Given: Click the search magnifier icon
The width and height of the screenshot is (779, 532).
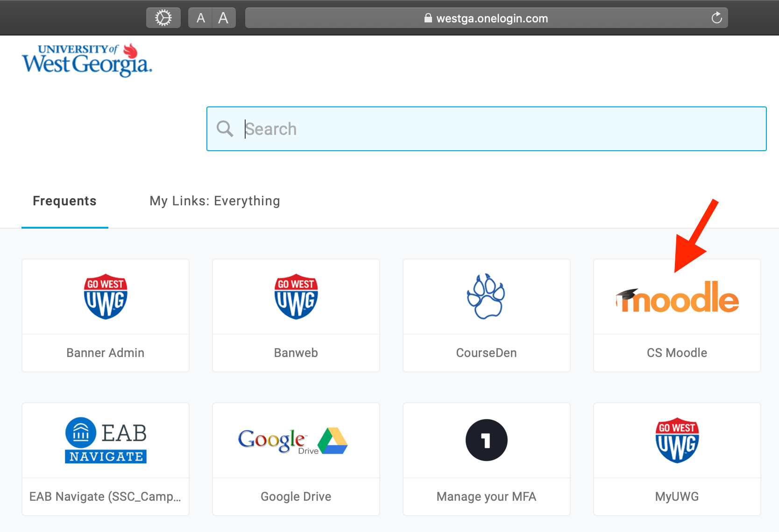Looking at the screenshot, I should tap(225, 129).
